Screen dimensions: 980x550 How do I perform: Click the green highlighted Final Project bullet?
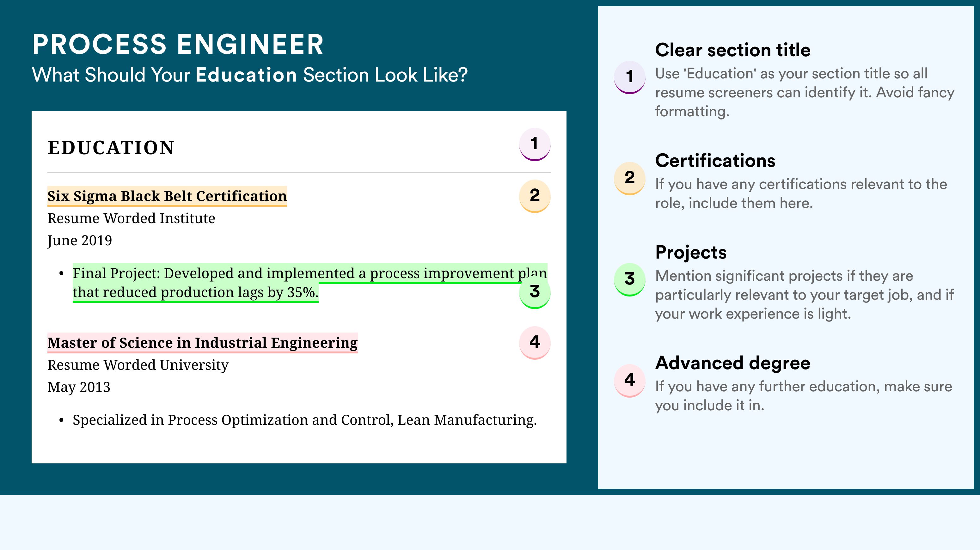[x=310, y=283]
